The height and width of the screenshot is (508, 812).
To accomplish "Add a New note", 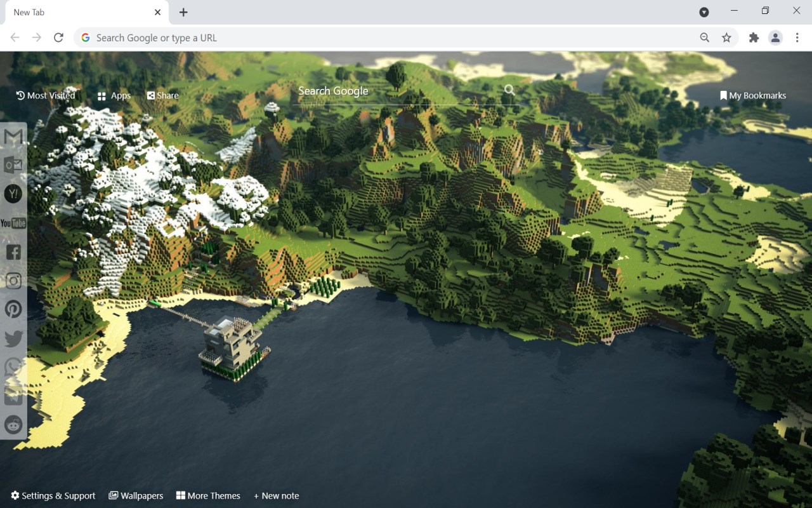I will (276, 495).
